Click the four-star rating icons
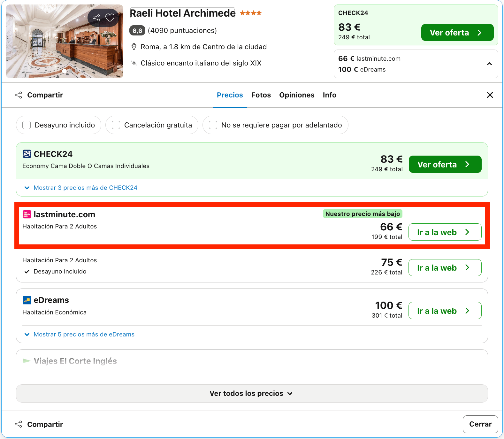This screenshot has height=439, width=504. (x=251, y=13)
